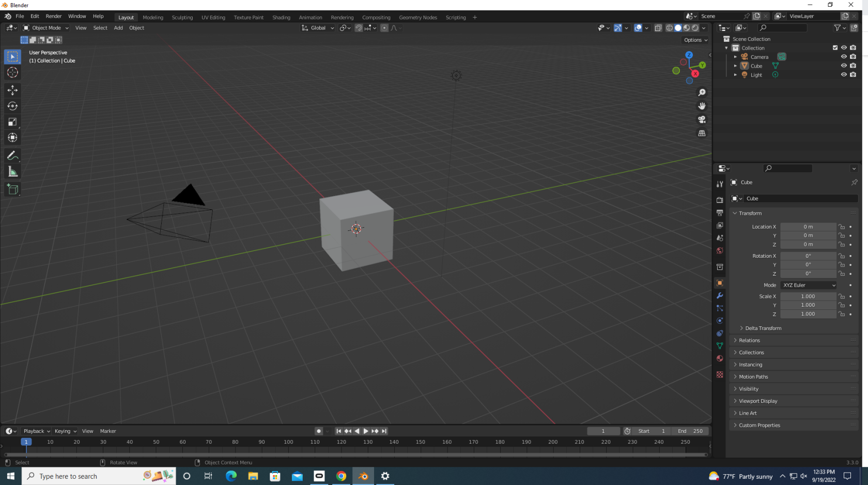Hide Camera in viewport via eye icon
The height and width of the screenshot is (485, 868).
(844, 57)
